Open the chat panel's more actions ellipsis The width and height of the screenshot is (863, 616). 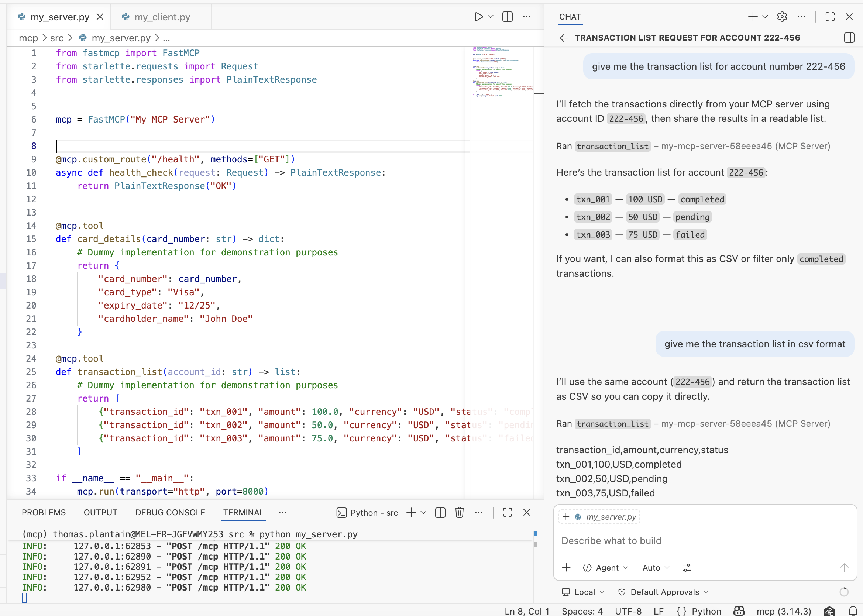801,16
